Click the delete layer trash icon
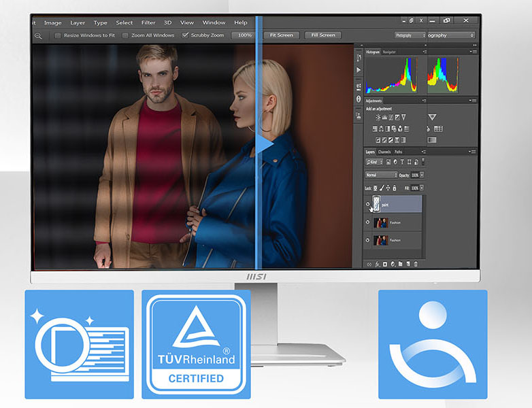Viewport: 532px width, 408px height. pos(416,264)
